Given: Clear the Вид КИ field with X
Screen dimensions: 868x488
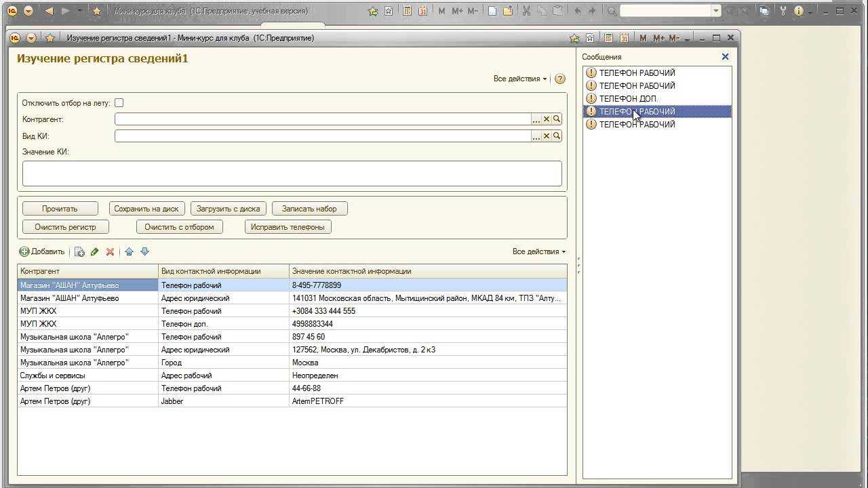Looking at the screenshot, I should (547, 136).
